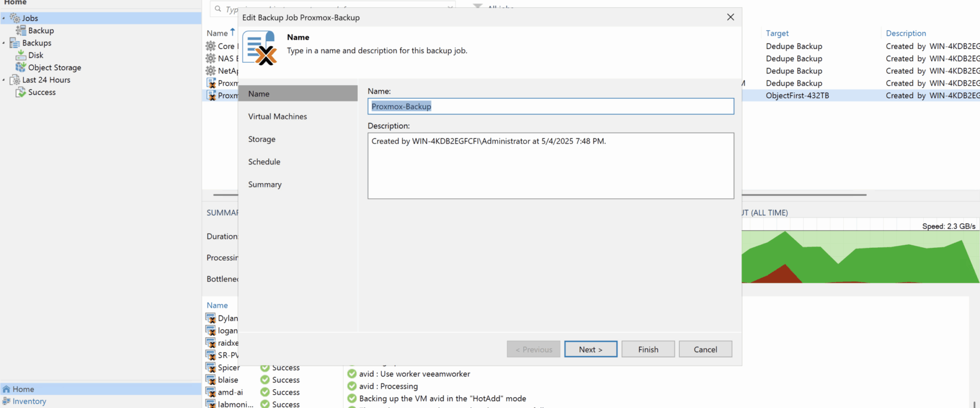Click the Description text area
The image size is (980, 408).
551,166
